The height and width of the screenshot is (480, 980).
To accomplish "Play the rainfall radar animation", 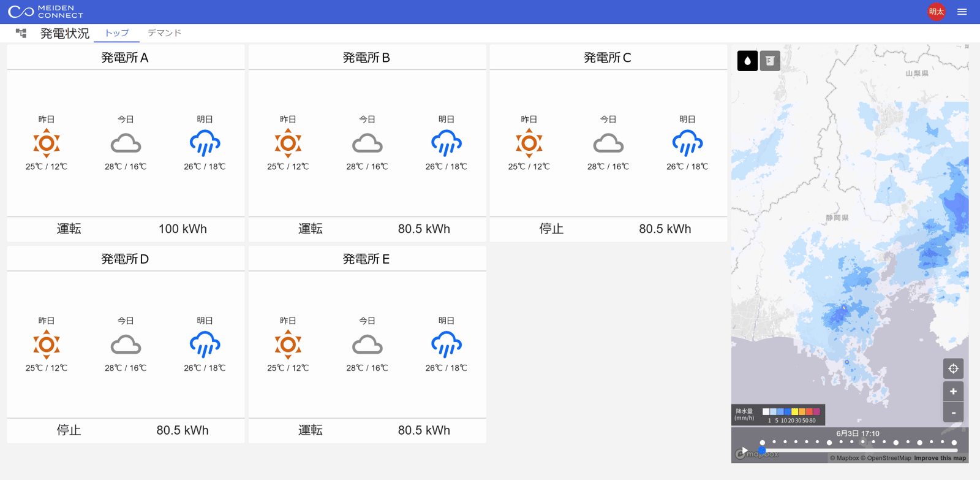I will (x=744, y=451).
